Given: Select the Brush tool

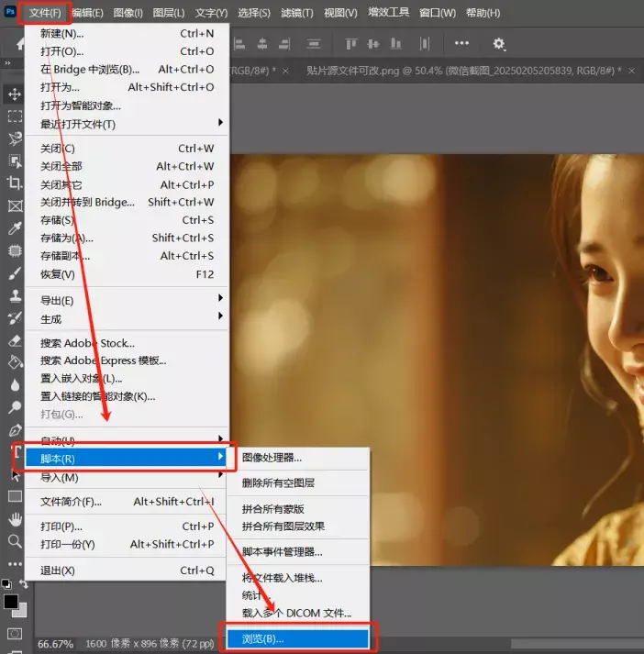Looking at the screenshot, I should (x=15, y=273).
